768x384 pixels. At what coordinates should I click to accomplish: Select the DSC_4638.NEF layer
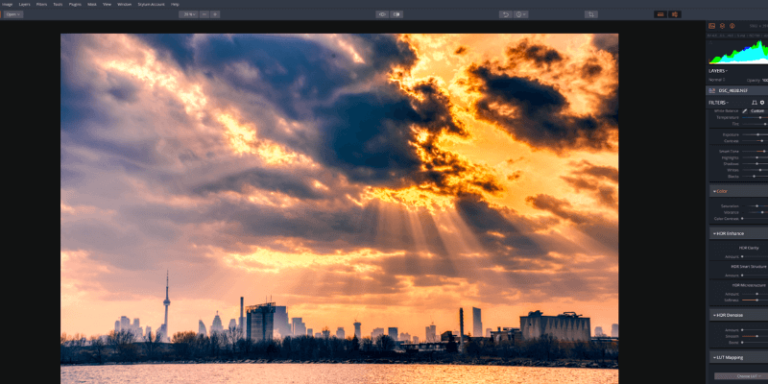click(737, 91)
